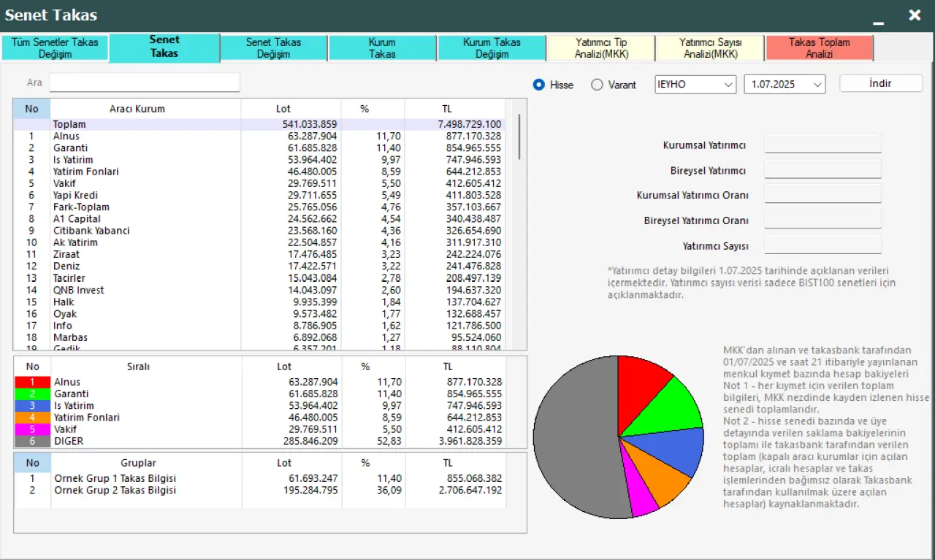
Task: Go to Takas Toplam Analizi tab
Action: [x=819, y=48]
